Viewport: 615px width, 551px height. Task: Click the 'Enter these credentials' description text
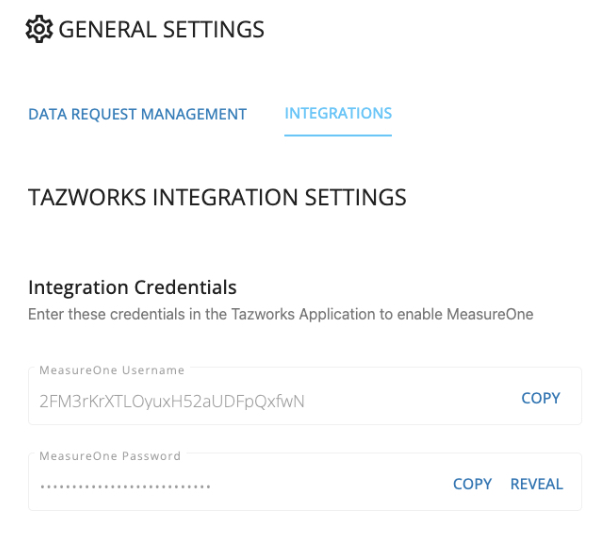280,314
